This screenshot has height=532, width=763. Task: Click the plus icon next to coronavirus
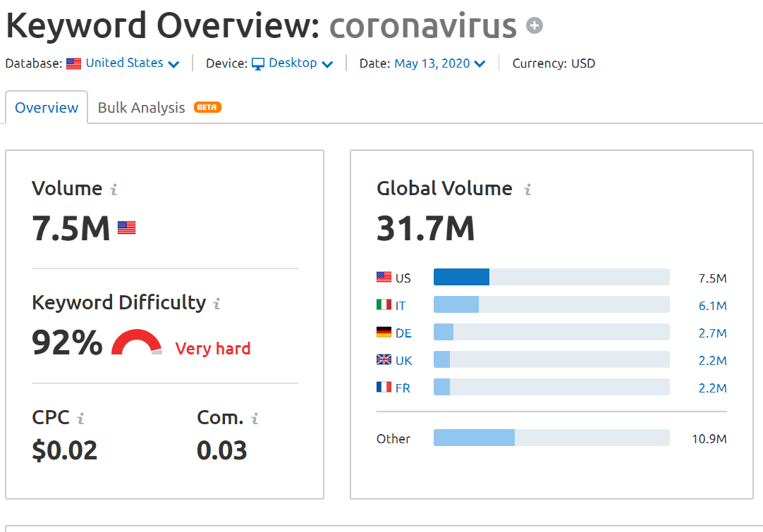[x=535, y=25]
